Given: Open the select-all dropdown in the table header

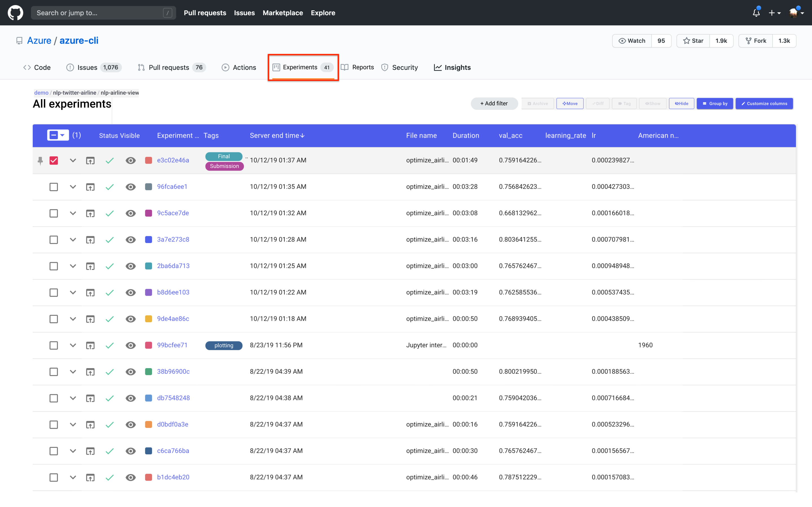Looking at the screenshot, I should click(x=62, y=135).
